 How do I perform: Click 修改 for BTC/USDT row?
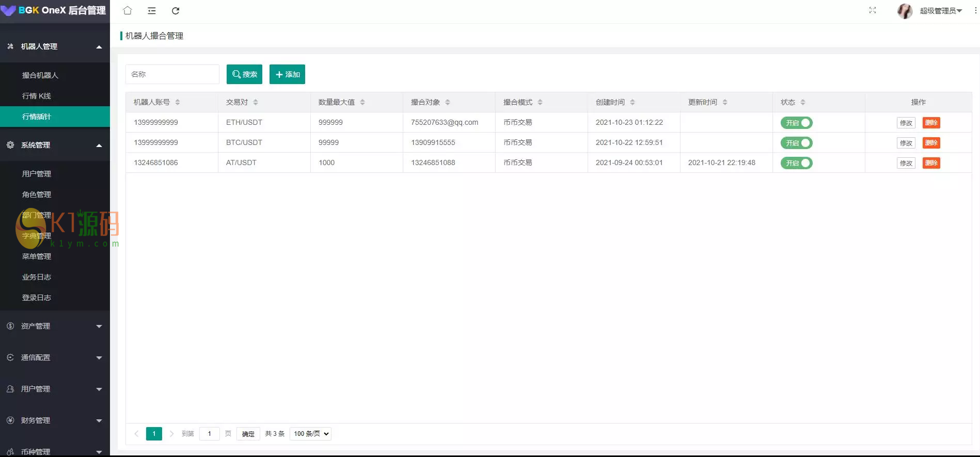click(906, 143)
